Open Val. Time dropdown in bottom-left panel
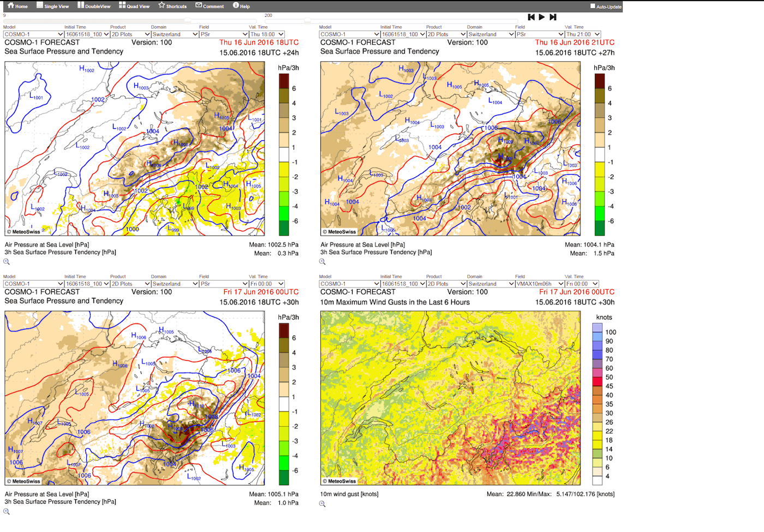Image resolution: width=764 pixels, height=532 pixels. (x=267, y=284)
